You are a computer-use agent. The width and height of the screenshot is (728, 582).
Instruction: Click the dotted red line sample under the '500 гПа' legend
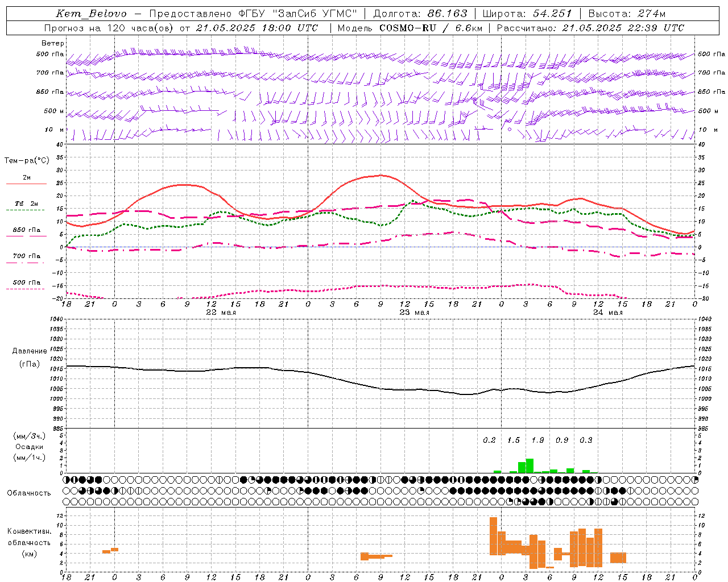coord(26,289)
